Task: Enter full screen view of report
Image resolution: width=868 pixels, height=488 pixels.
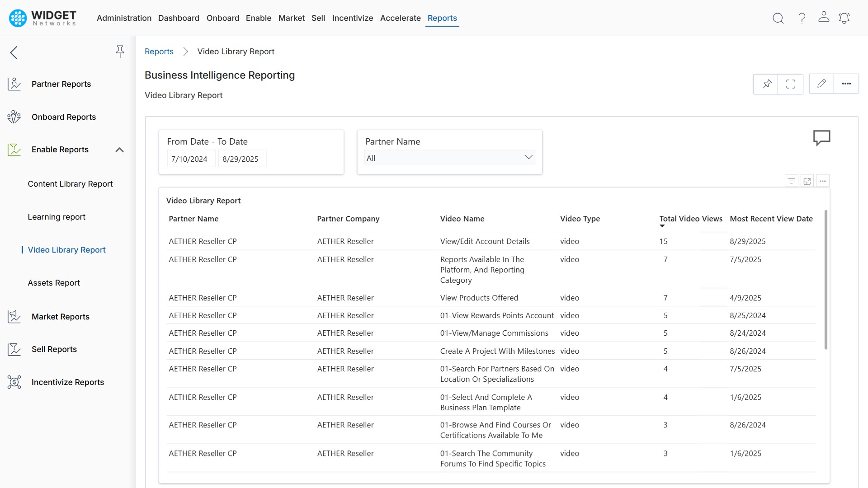Action: coord(791,84)
